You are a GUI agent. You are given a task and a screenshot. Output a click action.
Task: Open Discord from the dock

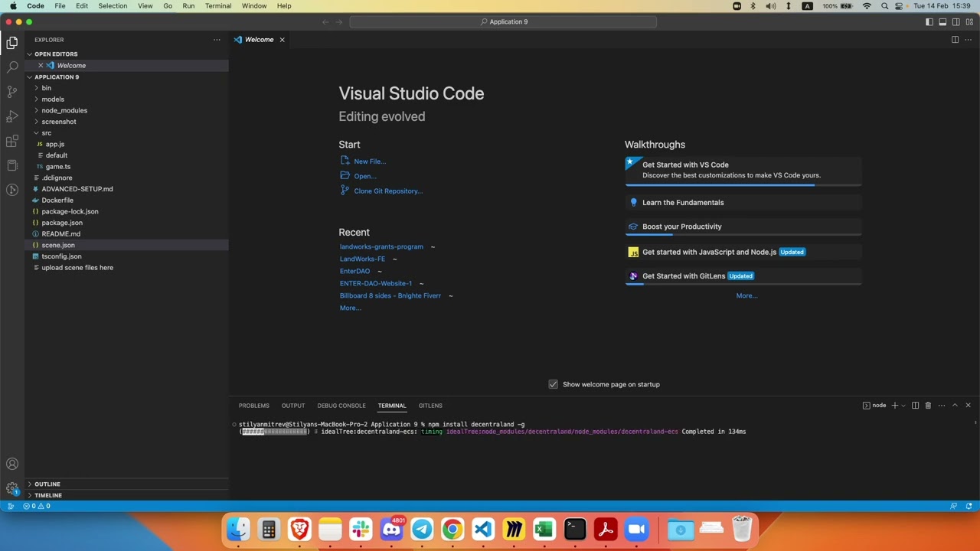[x=391, y=529]
